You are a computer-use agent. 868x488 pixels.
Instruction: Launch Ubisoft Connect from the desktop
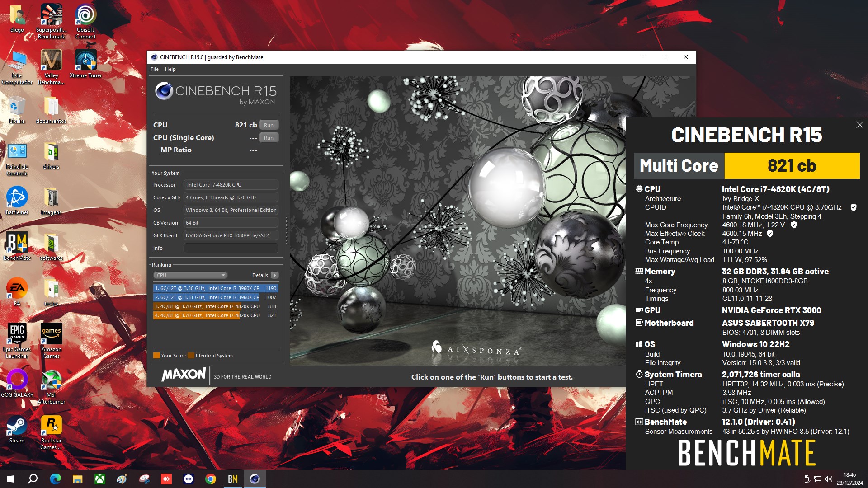click(85, 21)
